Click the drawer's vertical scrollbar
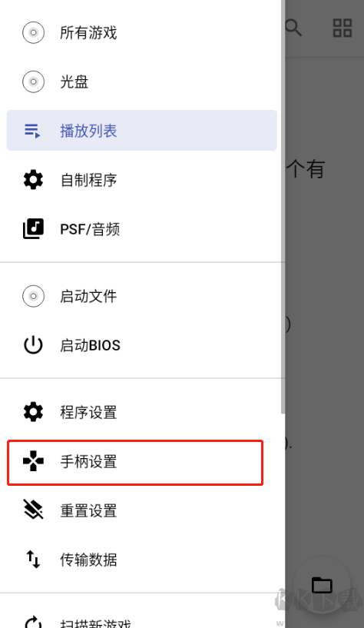Screen dimensions: 364x628 tap(283, 206)
